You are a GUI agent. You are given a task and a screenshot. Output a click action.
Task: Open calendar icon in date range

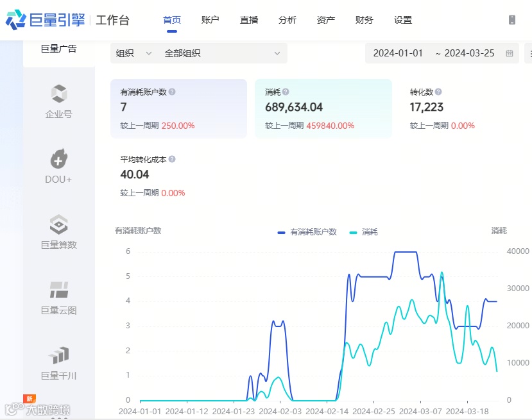click(x=510, y=53)
